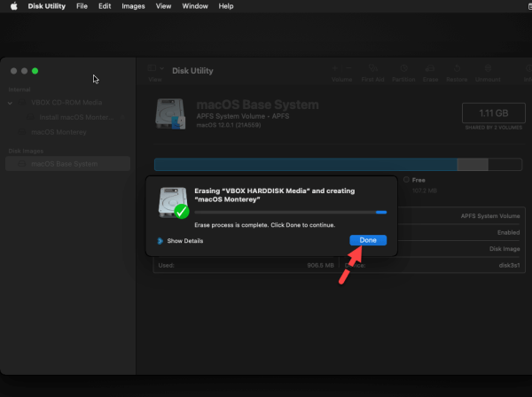
Task: Open the Help menu
Action: 225,6
